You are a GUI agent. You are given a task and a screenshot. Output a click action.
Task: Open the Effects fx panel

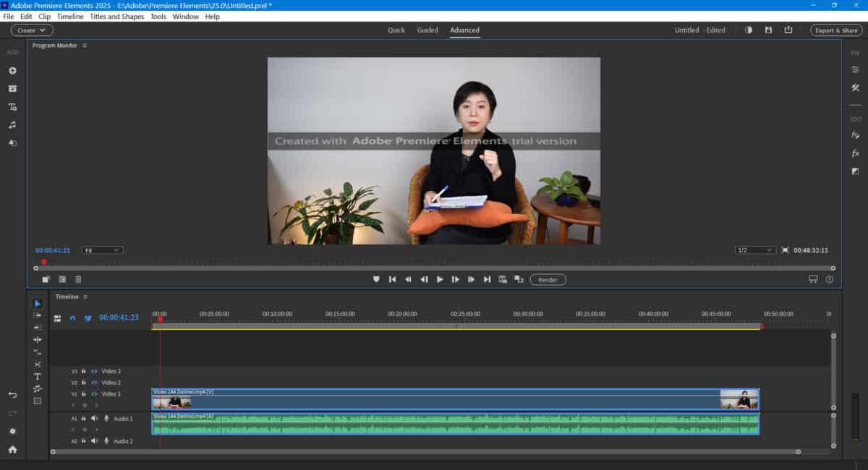pyautogui.click(x=855, y=153)
